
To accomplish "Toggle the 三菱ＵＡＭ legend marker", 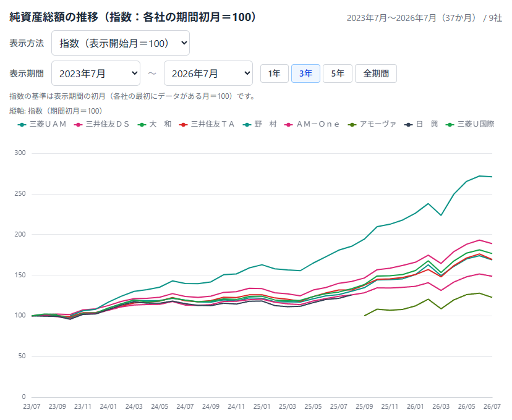I will tap(22, 125).
